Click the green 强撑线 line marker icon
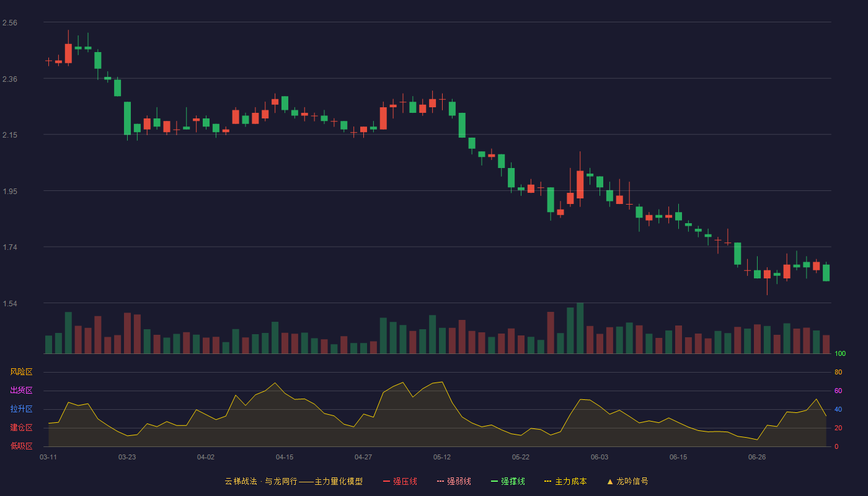 pos(494,481)
